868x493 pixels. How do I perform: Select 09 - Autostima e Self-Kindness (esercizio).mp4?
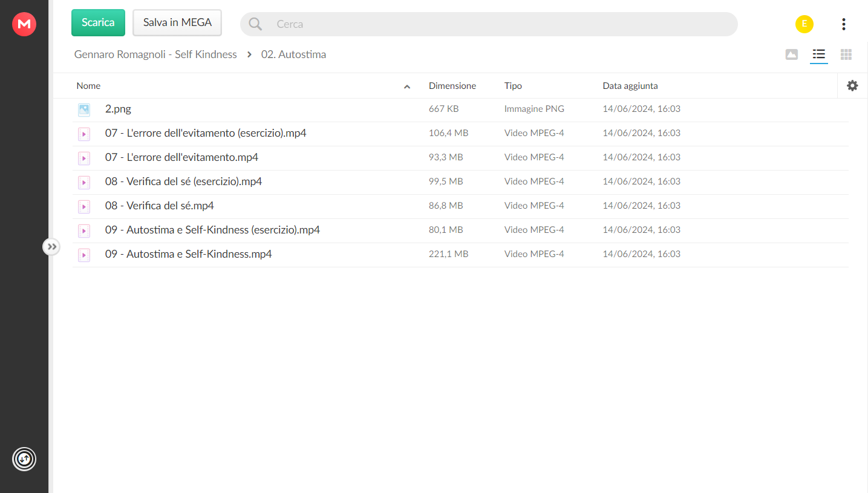tap(212, 230)
